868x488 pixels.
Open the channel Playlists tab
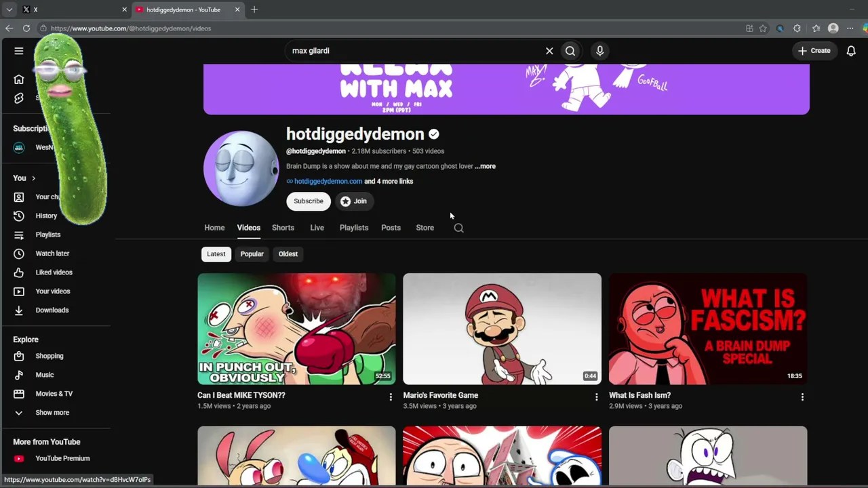click(354, 228)
